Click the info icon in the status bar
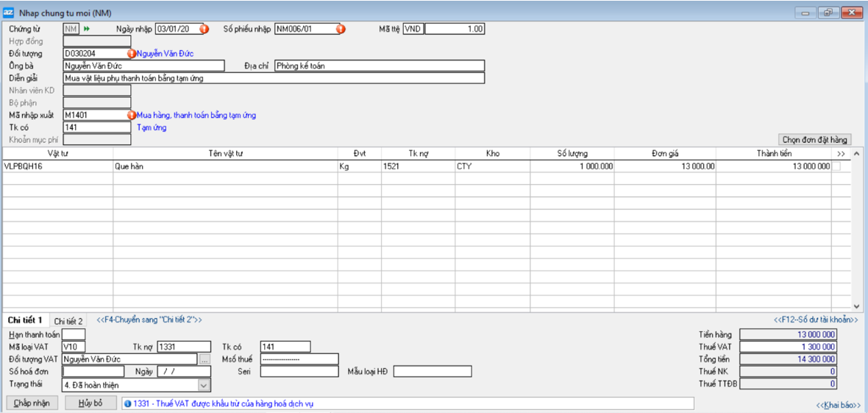Image resolution: width=868 pixels, height=413 pixels. [x=128, y=403]
